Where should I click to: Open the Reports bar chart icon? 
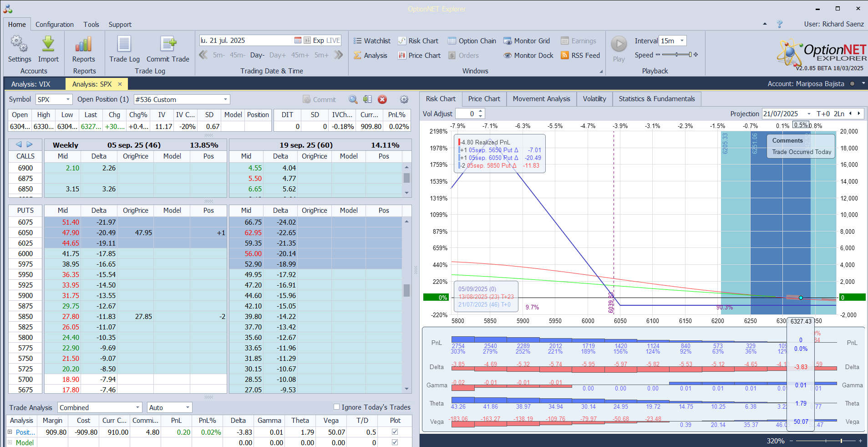[x=83, y=44]
